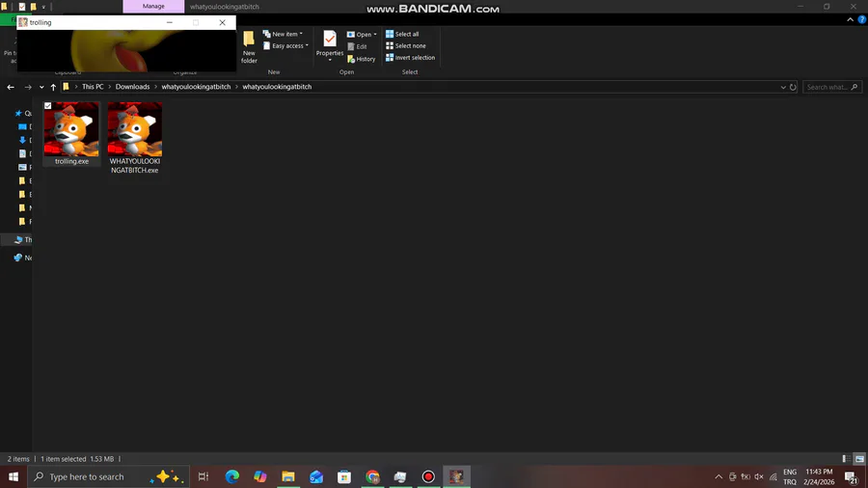This screenshot has height=488, width=868.
Task: Go back with the Back arrow
Action: tap(11, 87)
